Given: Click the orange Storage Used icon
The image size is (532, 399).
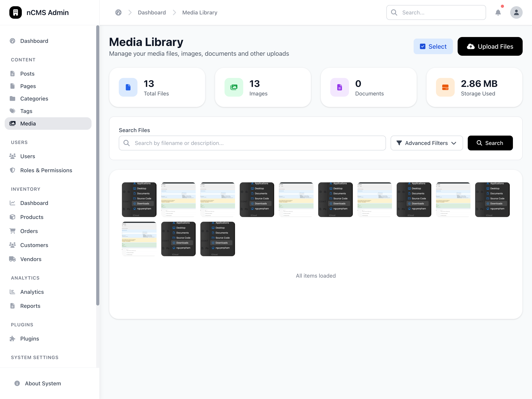Looking at the screenshot, I should (x=445, y=87).
